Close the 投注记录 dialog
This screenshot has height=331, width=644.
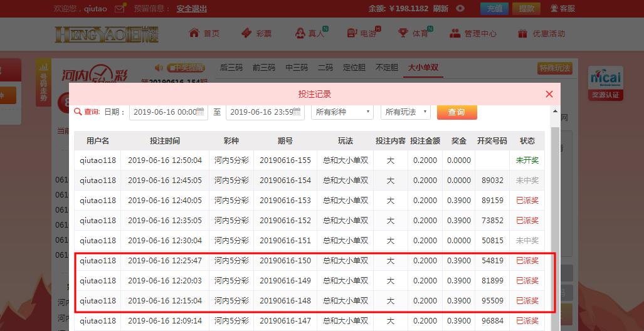[x=549, y=94]
